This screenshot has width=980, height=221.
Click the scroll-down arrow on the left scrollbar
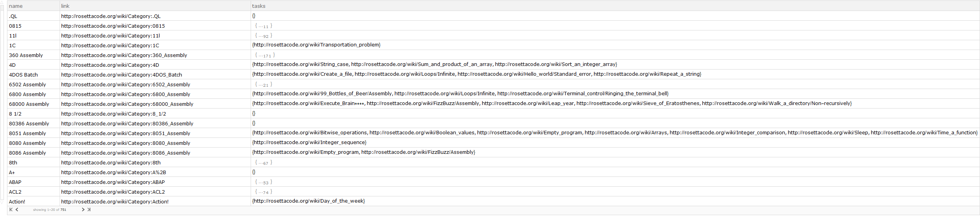[x=2, y=201]
